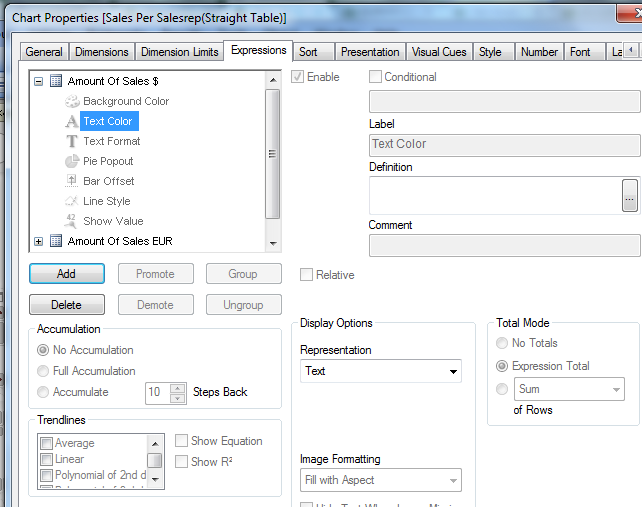Tick the Average trendline checkbox
The image size is (642, 507).
(x=46, y=443)
